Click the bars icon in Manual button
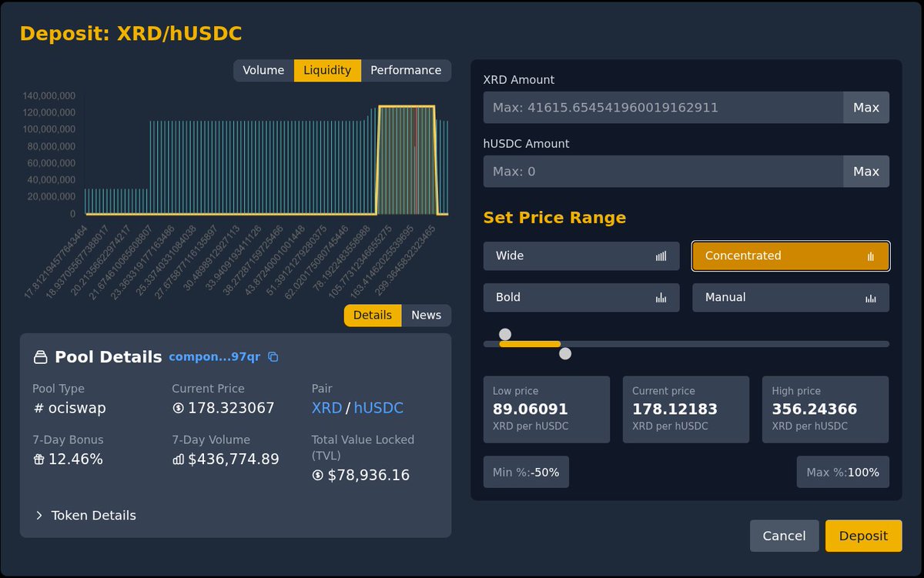The image size is (924, 578). [871, 298]
